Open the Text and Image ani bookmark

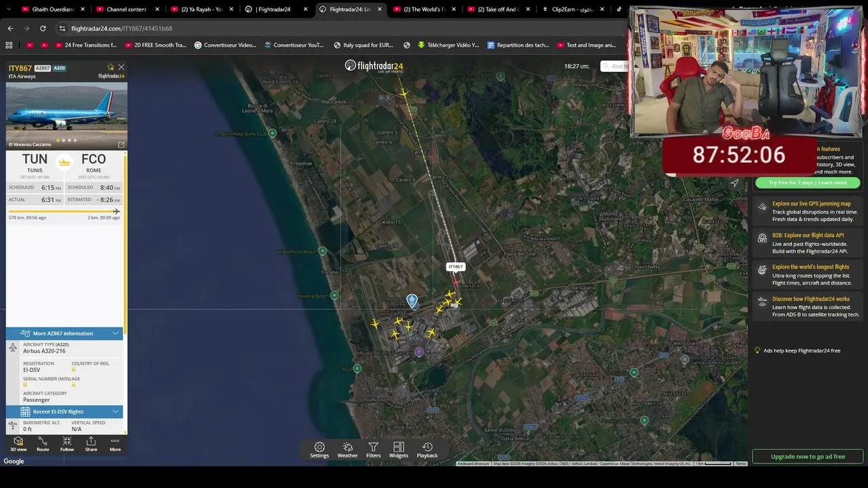tap(586, 45)
